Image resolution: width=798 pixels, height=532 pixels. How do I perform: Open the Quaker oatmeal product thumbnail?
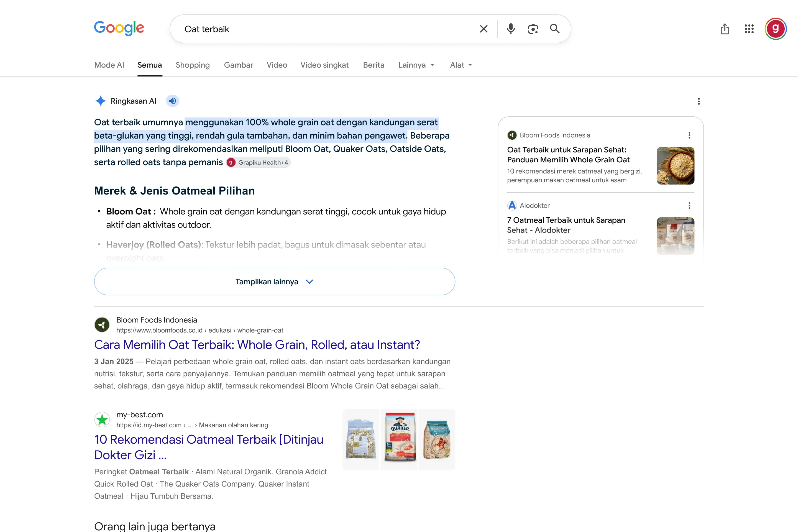coord(399,439)
